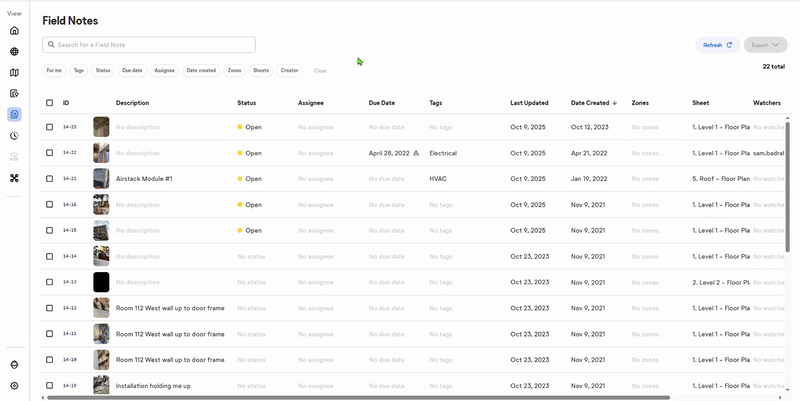Click the Sheet column header
The image size is (800, 401).
click(701, 103)
